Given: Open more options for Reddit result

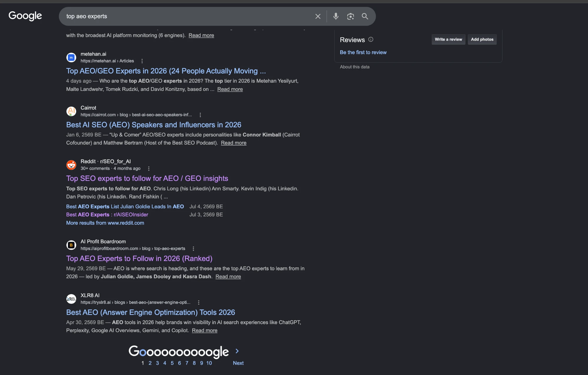Looking at the screenshot, I should 149,169.
